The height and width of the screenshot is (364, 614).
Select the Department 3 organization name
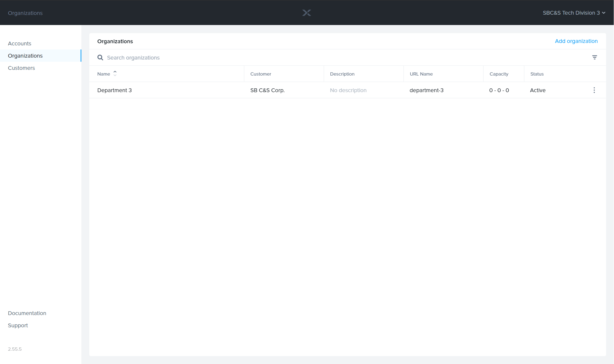click(x=115, y=90)
